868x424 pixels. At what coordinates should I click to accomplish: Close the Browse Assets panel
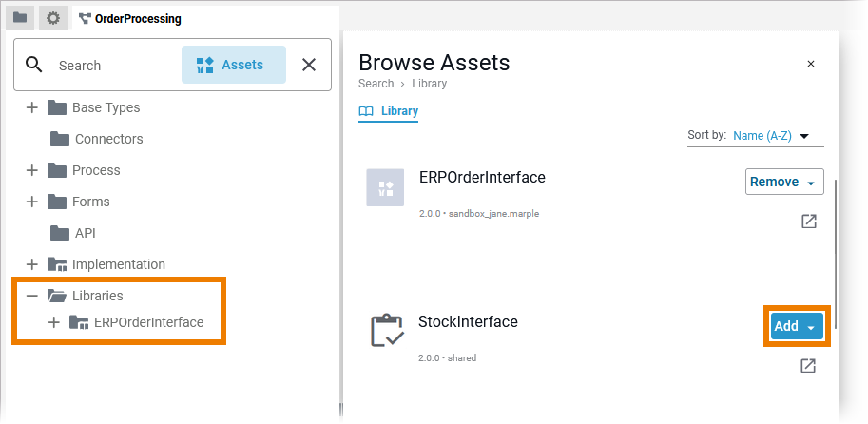pos(811,64)
